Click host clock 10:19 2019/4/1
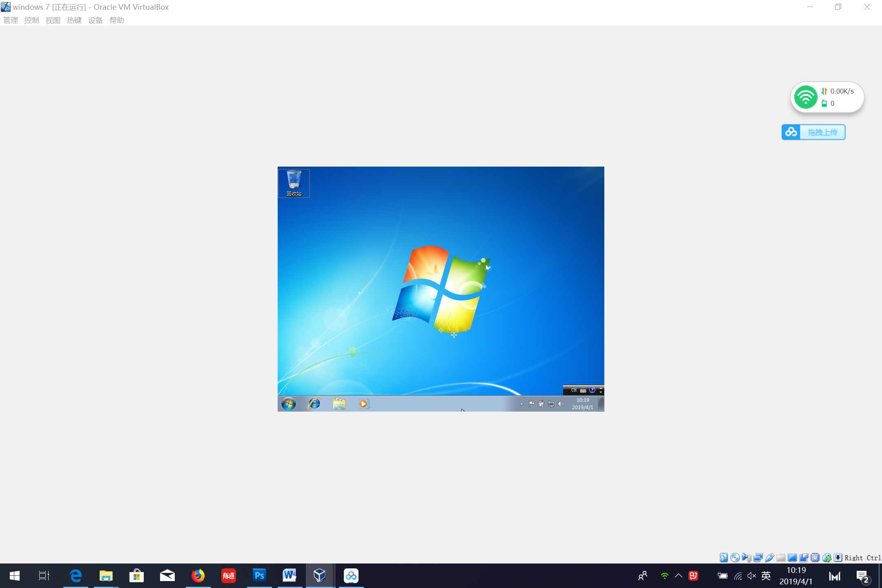The width and height of the screenshot is (882, 588). coord(796,576)
